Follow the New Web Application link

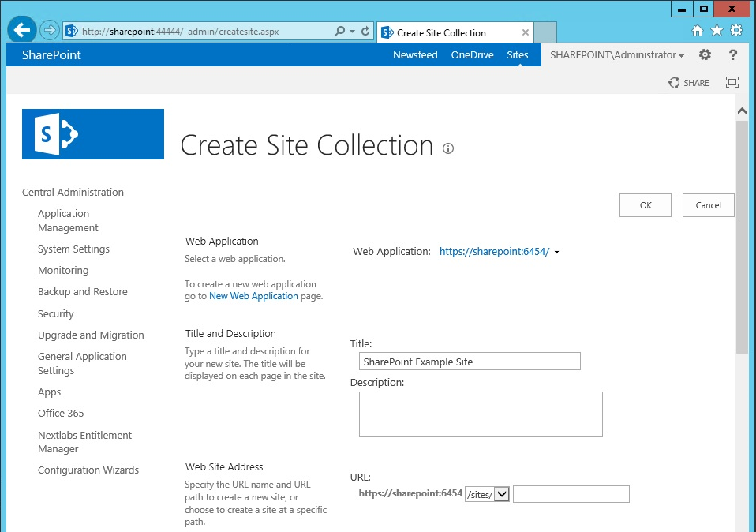[x=253, y=296]
